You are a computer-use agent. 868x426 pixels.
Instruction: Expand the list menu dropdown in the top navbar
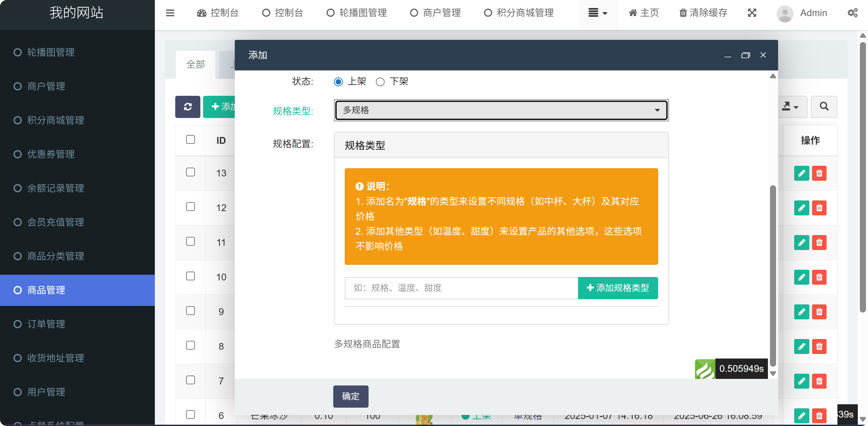click(597, 13)
